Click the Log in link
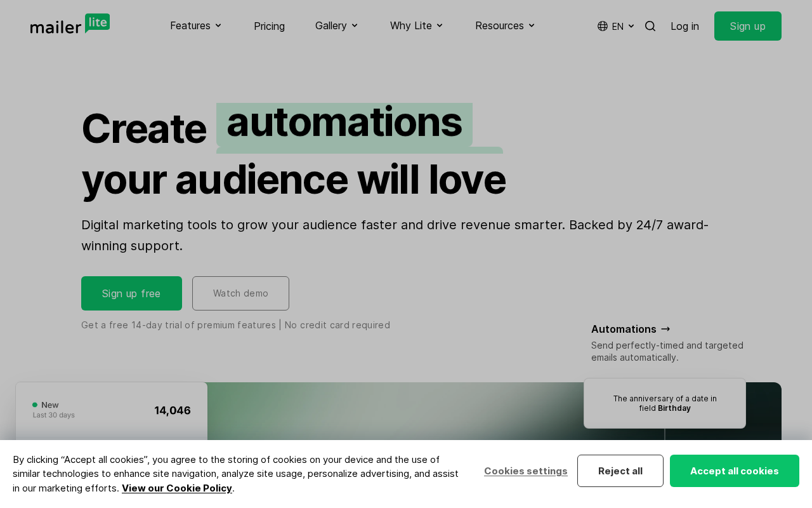This screenshot has height=508, width=812. tap(684, 26)
